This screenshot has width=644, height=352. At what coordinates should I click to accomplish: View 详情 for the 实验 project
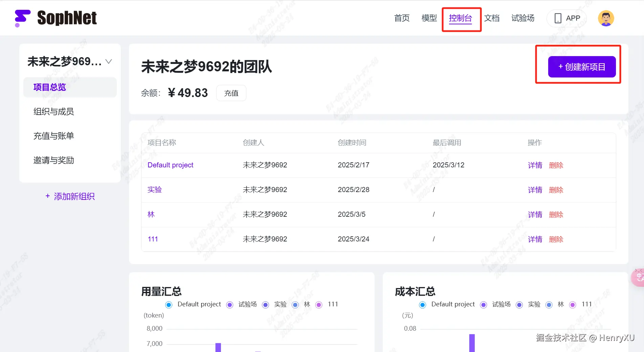(x=535, y=190)
